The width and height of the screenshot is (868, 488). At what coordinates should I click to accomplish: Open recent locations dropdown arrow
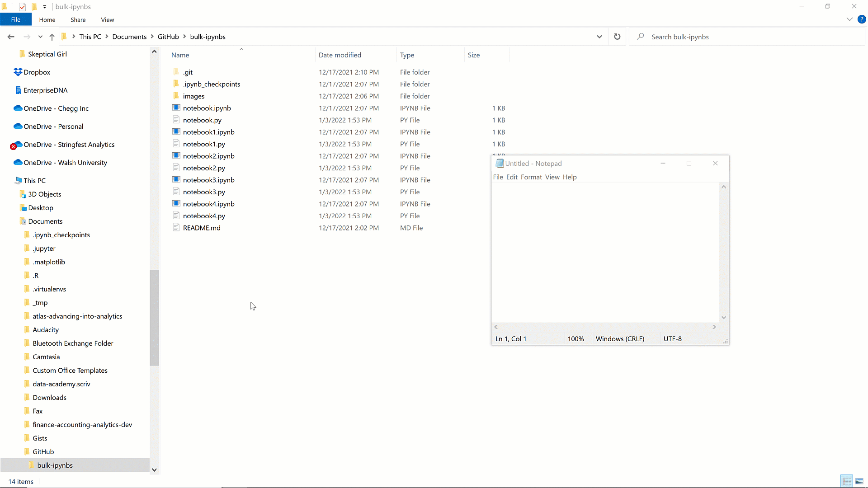coord(40,37)
